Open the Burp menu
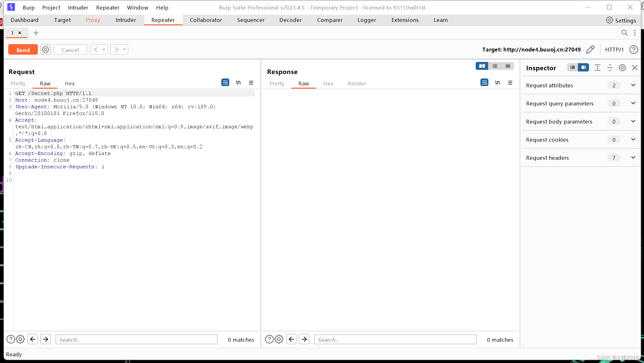The image size is (644, 363). click(29, 8)
